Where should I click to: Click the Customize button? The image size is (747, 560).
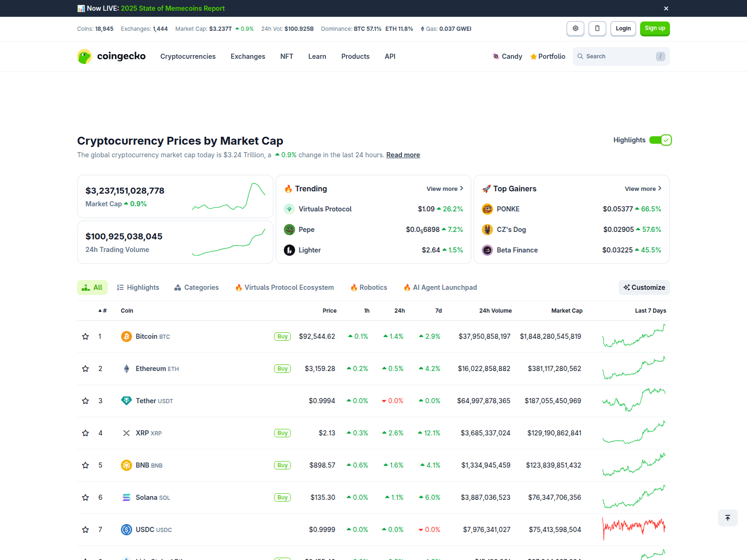(x=644, y=287)
